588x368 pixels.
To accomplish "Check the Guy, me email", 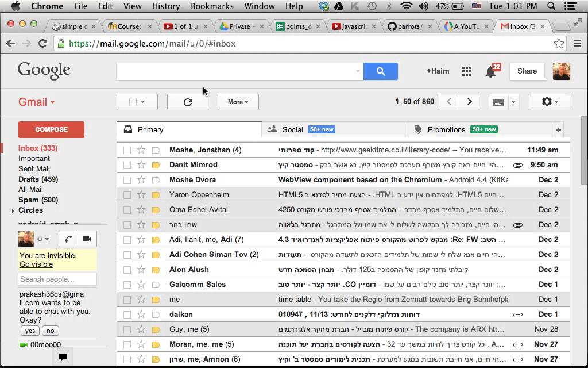I will click(127, 329).
